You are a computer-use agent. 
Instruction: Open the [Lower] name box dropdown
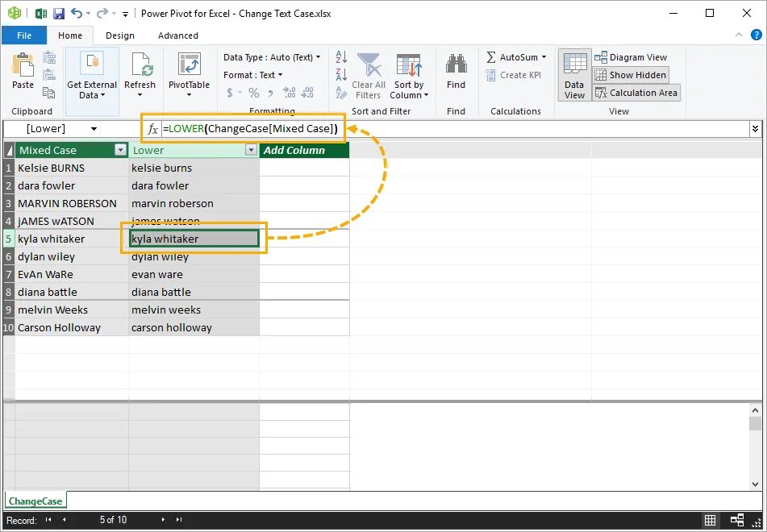click(x=94, y=129)
